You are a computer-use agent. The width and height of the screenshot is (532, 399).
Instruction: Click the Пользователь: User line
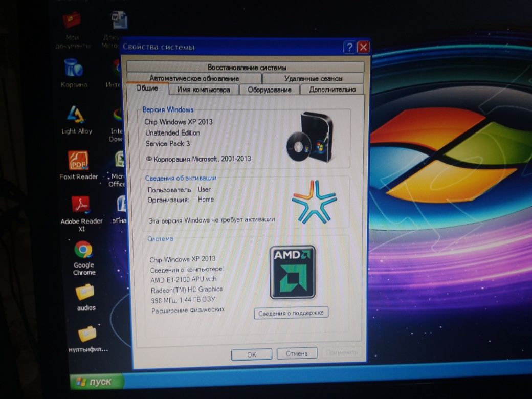179,190
